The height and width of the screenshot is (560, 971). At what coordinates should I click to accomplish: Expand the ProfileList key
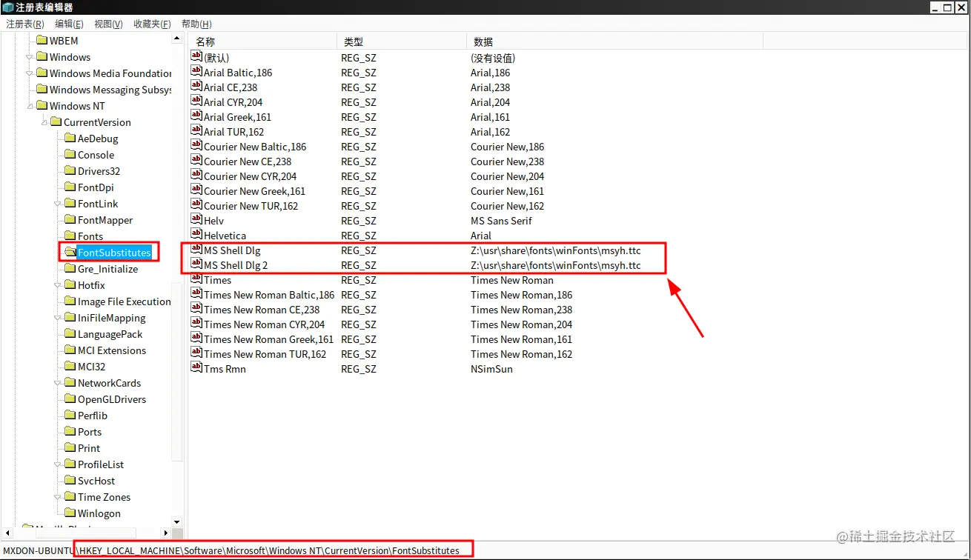(x=59, y=464)
